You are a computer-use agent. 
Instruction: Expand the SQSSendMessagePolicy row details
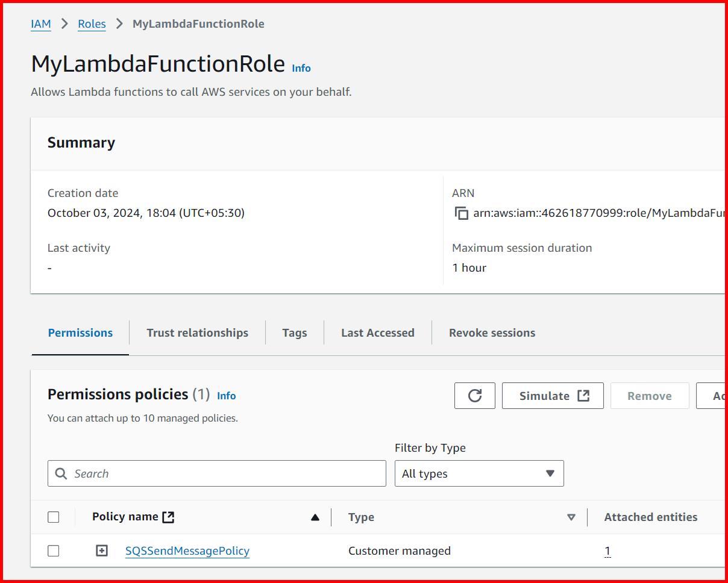102,550
